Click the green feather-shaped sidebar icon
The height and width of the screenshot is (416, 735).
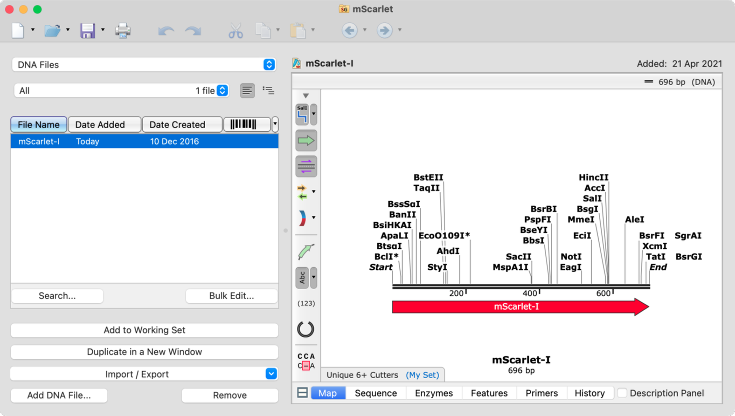click(306, 252)
